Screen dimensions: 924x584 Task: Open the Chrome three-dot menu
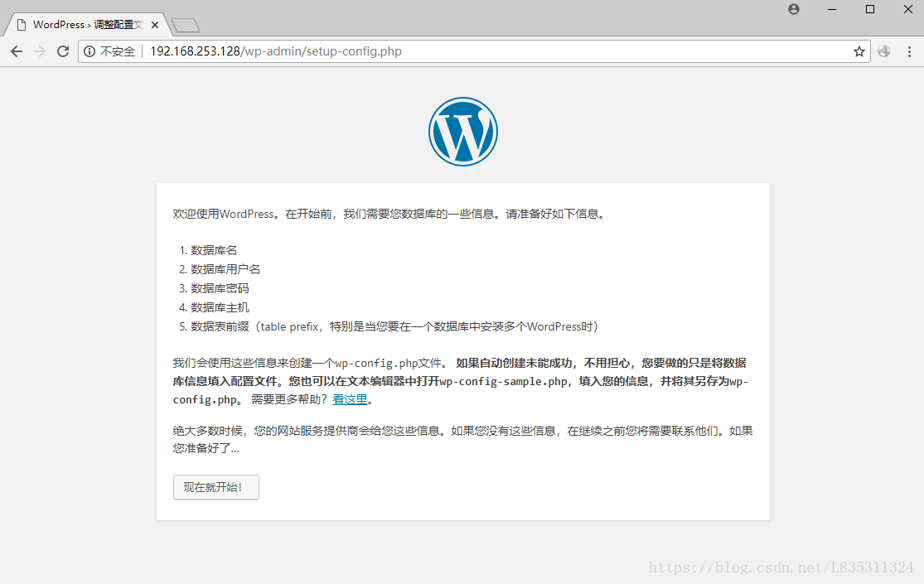click(909, 51)
